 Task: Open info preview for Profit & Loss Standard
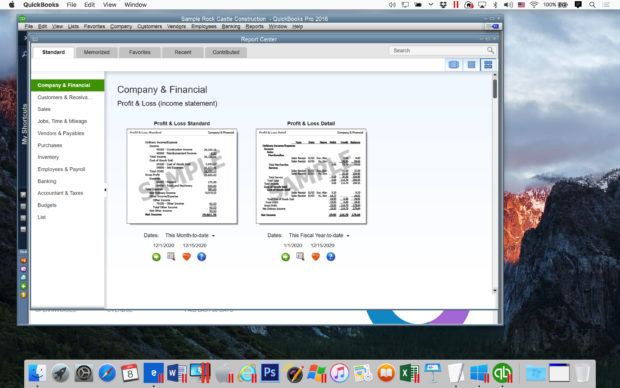[171, 256]
